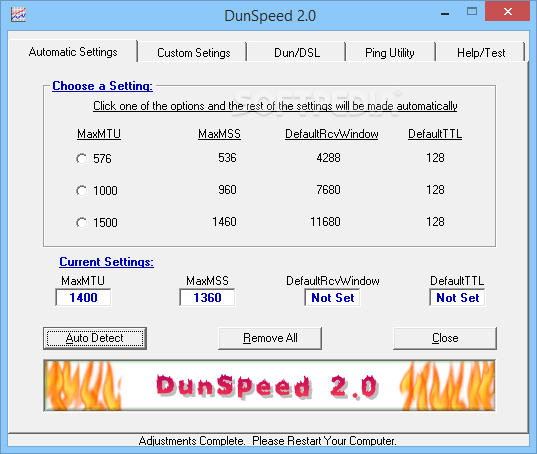The width and height of the screenshot is (537, 454).
Task: Click the DefaultRcvWindow value 4288
Action: 328,158
